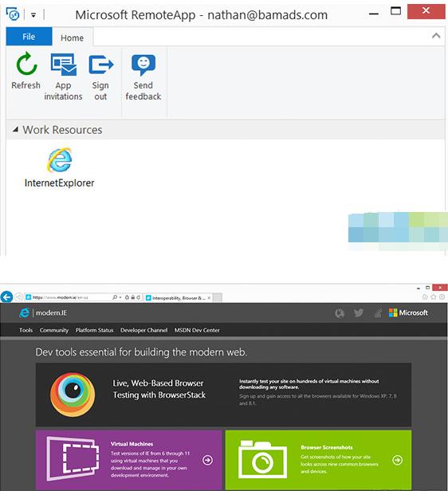
Task: Click the IE address bar URL
Action: (61, 297)
